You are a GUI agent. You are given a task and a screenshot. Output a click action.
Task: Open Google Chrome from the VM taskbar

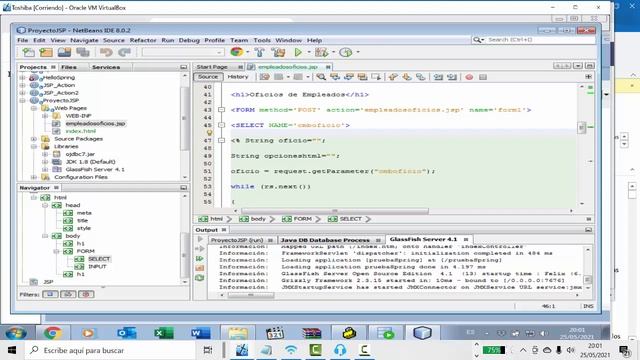pos(53,333)
